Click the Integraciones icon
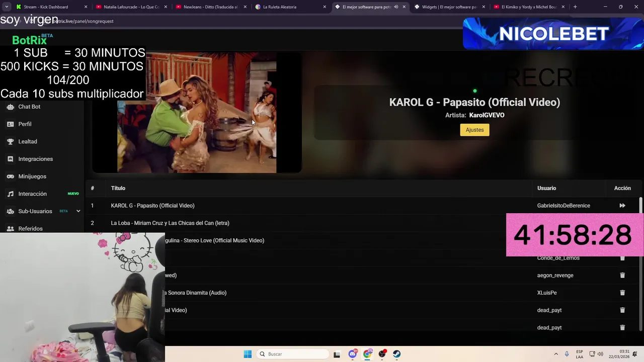Image resolution: width=644 pixels, height=362 pixels. 10,159
